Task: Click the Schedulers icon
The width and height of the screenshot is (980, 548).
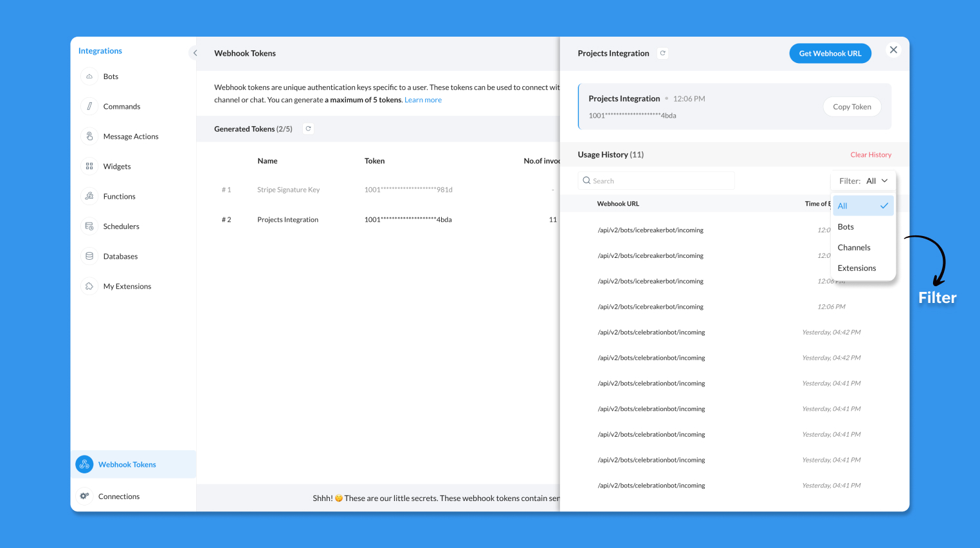Action: [89, 226]
